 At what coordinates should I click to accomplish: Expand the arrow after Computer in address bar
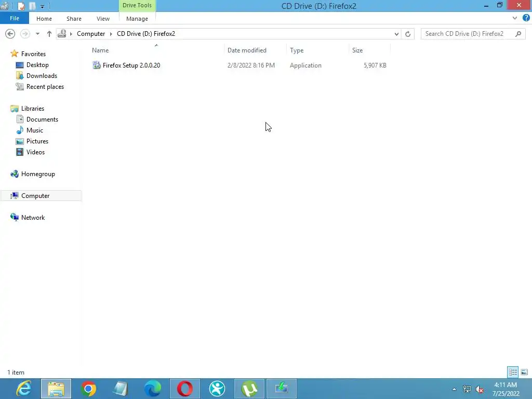coord(111,34)
